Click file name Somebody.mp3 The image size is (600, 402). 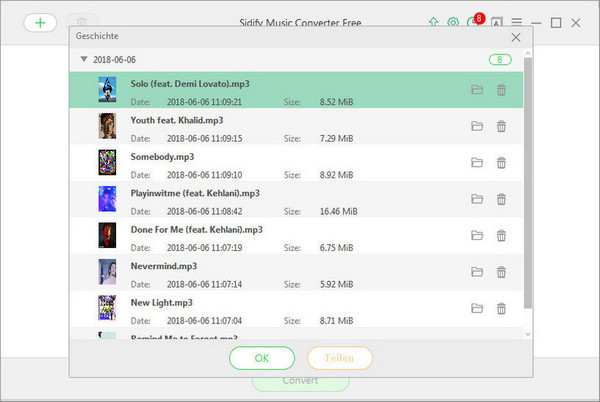(162, 157)
